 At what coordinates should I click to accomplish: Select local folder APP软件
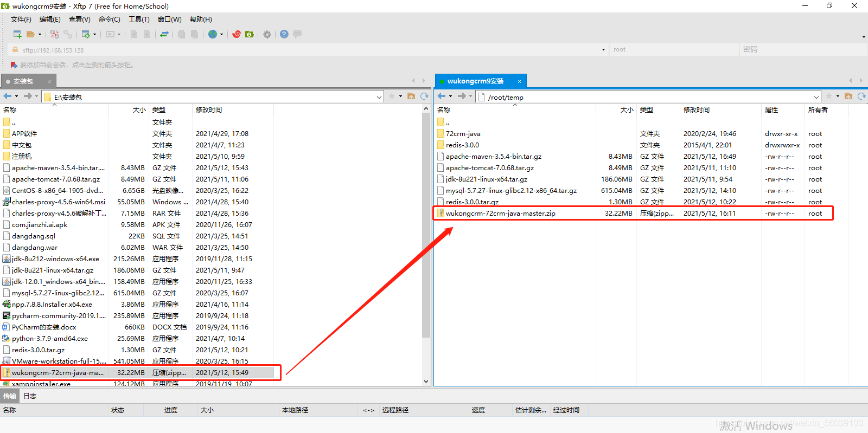[24, 134]
